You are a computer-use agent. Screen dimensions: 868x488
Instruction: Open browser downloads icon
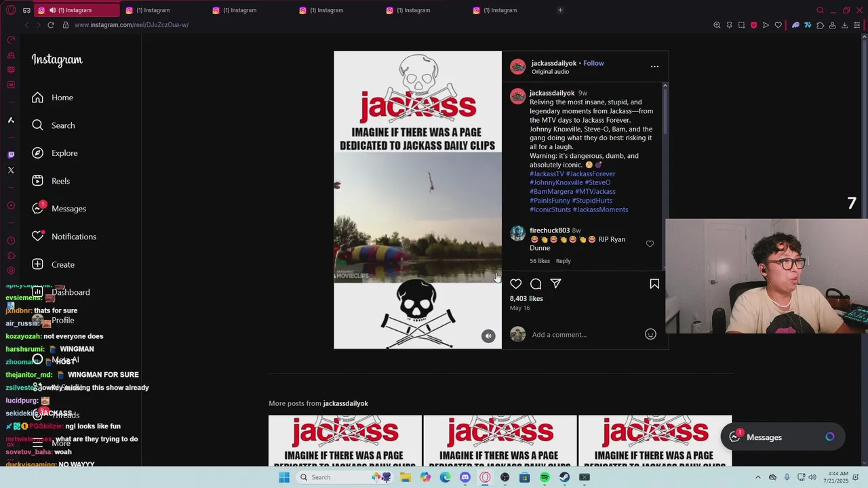point(844,25)
